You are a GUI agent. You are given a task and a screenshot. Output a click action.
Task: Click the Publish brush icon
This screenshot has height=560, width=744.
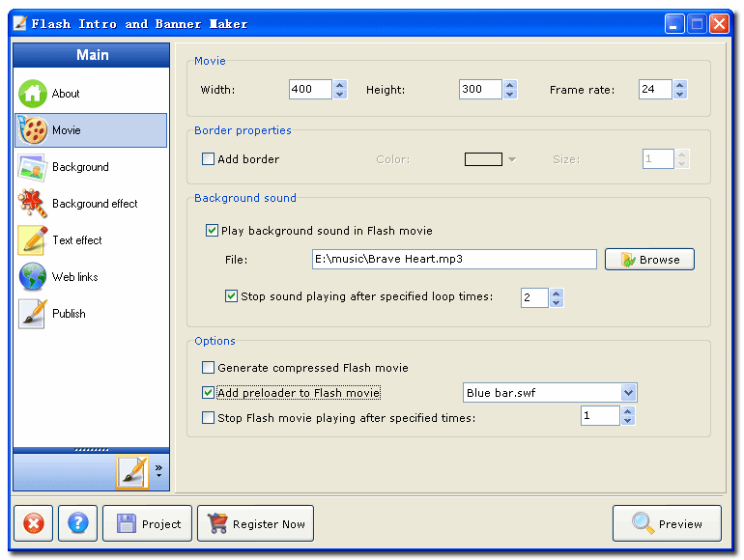pos(33,314)
